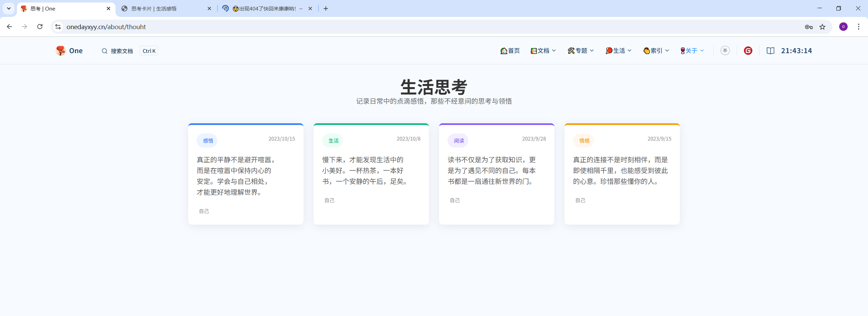Click the red 生活 navigation icon
Viewport: 868px width, 316px height.
(609, 51)
